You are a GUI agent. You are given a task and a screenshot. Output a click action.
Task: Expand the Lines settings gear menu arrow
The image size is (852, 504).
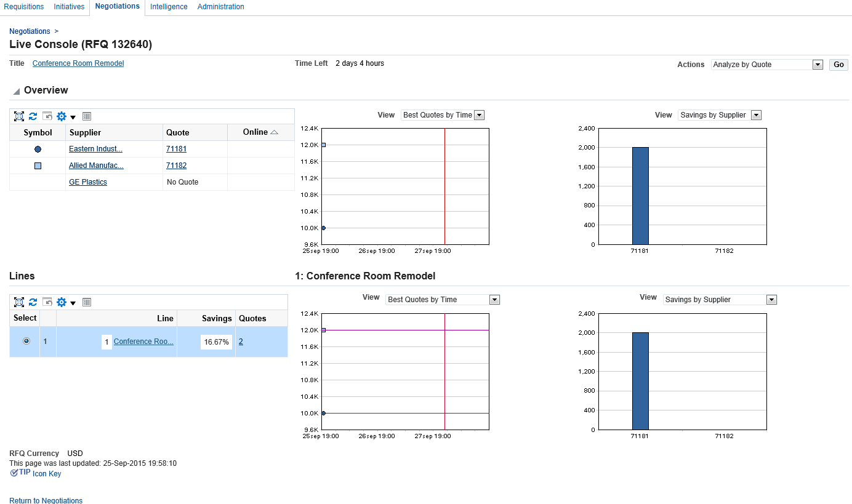[73, 303]
